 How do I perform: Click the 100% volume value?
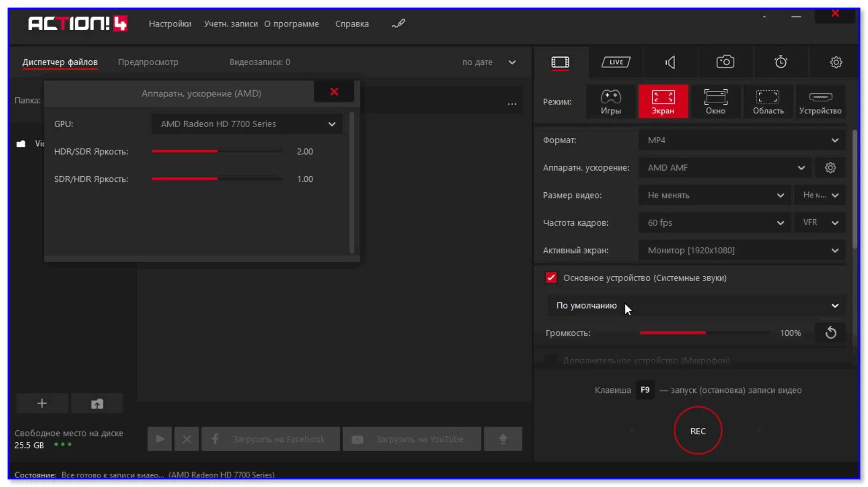point(791,333)
